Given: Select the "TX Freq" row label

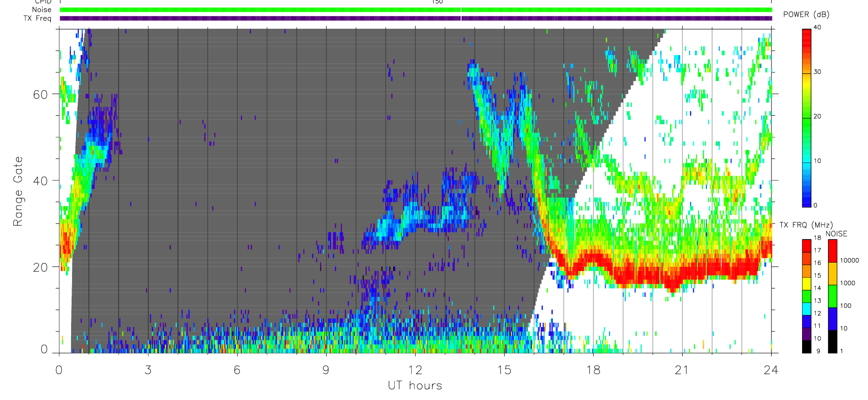Looking at the screenshot, I should click(37, 18).
